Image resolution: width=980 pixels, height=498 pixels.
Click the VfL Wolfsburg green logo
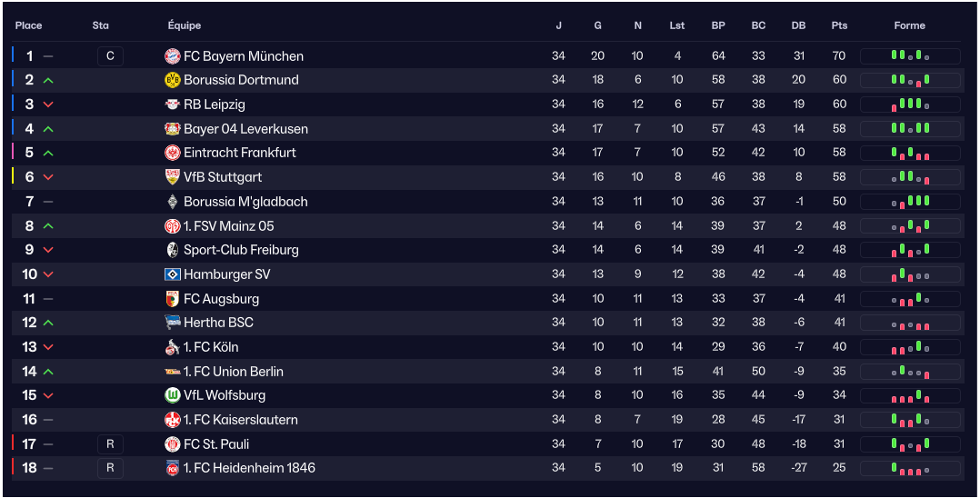click(x=173, y=395)
